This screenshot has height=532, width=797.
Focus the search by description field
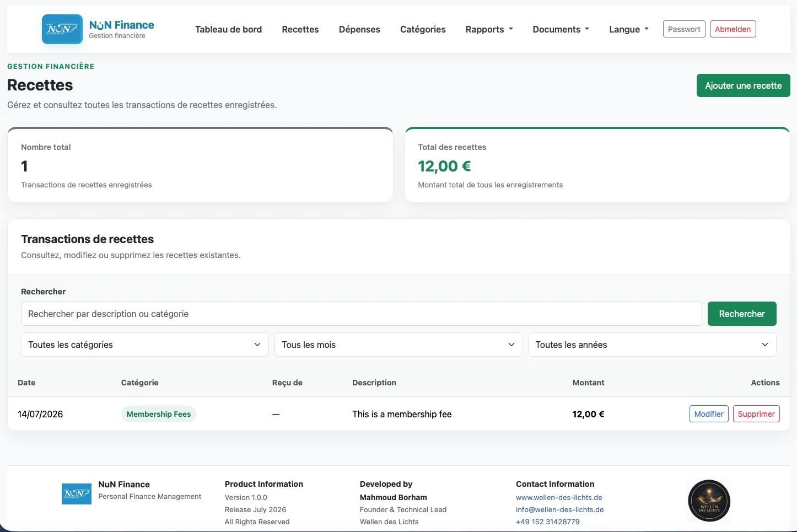click(361, 314)
